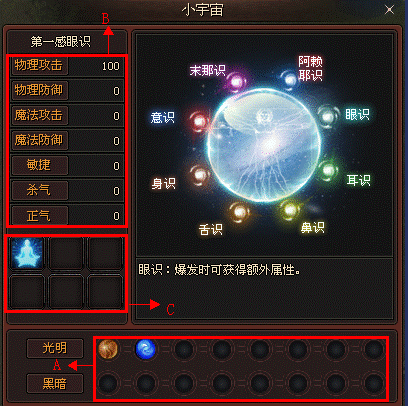Screen dimensions: 408x406
Task: Choose the 身识 orb icon
Action: click(200, 175)
